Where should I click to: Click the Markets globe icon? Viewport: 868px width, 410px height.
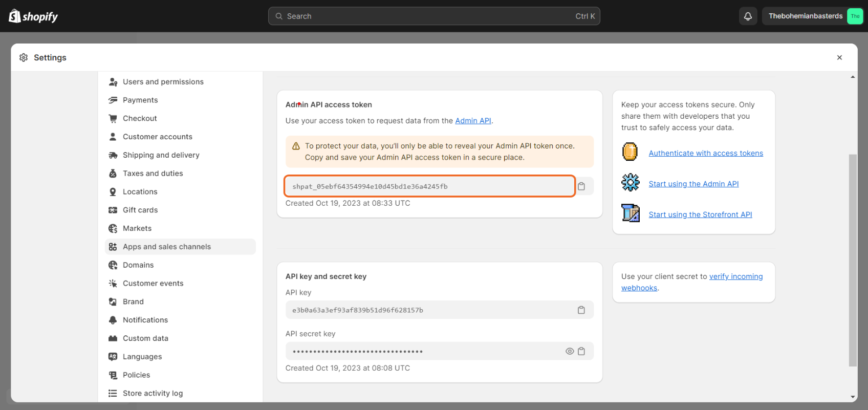click(x=113, y=228)
